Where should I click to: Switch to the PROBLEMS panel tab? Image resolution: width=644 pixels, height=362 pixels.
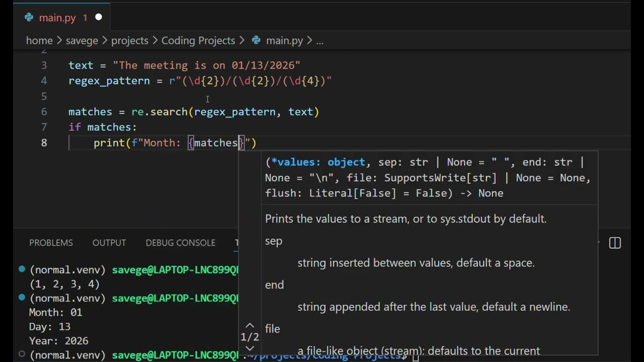click(x=51, y=243)
